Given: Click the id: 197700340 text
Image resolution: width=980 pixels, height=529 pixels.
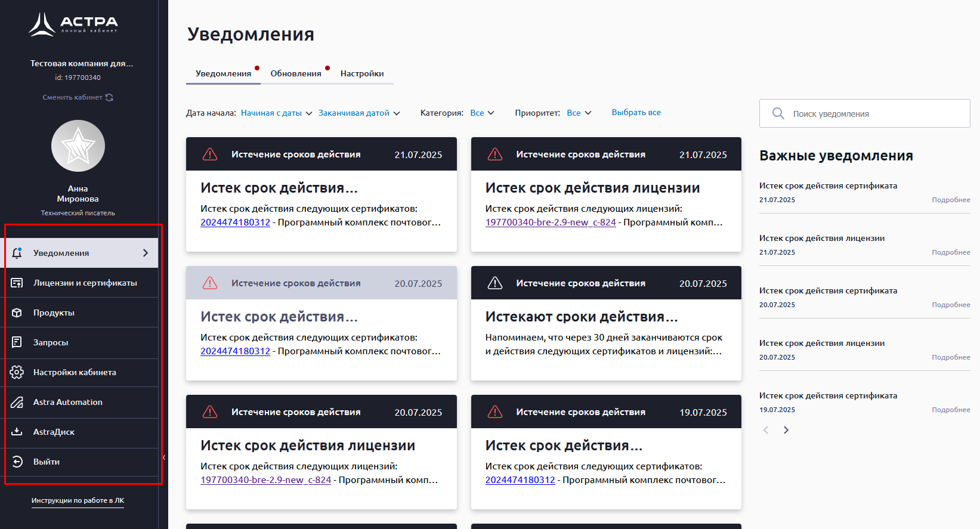Looking at the screenshot, I should (x=78, y=78).
